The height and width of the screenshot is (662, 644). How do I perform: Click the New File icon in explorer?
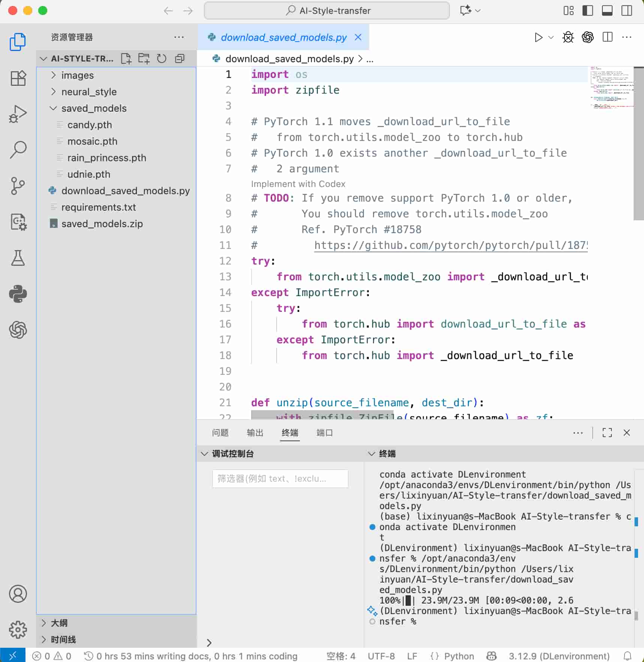click(126, 58)
